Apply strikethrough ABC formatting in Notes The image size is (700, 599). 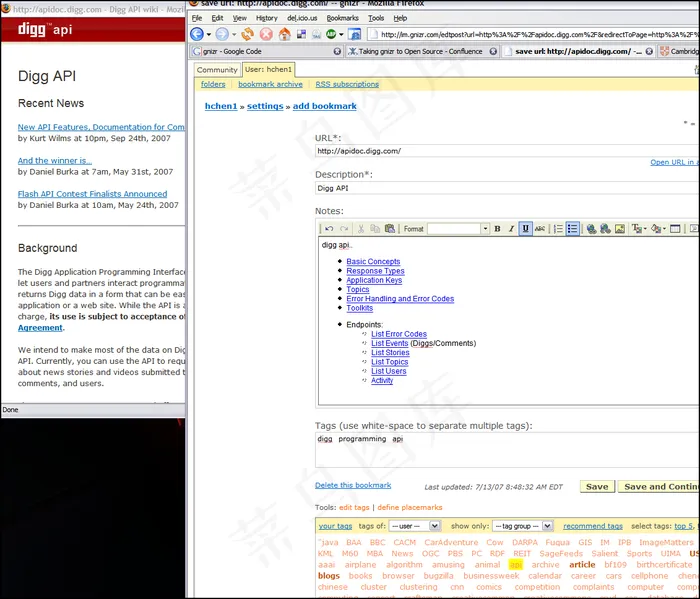pos(540,229)
